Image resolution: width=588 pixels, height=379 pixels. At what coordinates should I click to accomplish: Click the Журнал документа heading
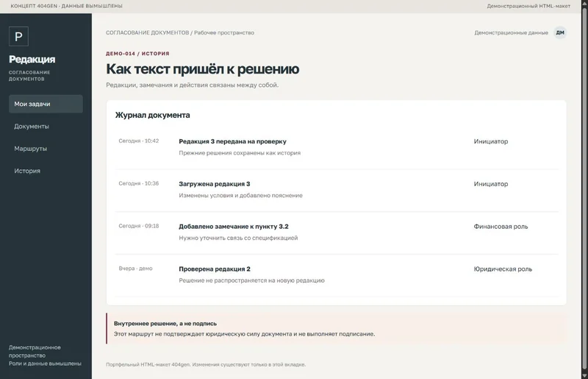tap(152, 115)
